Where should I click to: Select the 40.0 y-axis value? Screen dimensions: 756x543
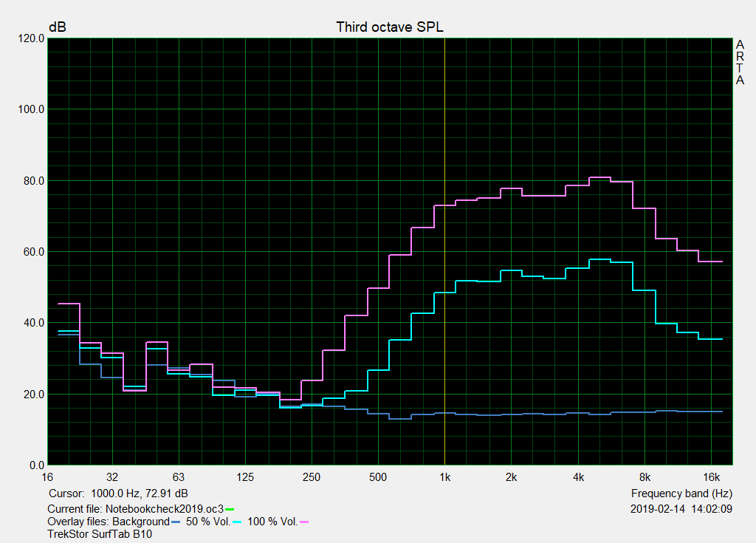coord(34,323)
